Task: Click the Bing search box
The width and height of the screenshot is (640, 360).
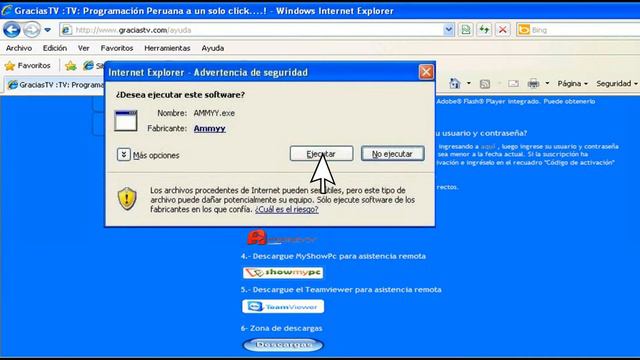Action: tap(579, 30)
